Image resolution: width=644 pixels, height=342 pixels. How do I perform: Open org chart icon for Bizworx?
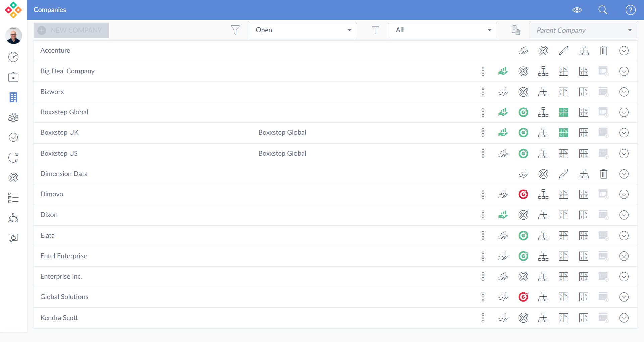(x=543, y=92)
